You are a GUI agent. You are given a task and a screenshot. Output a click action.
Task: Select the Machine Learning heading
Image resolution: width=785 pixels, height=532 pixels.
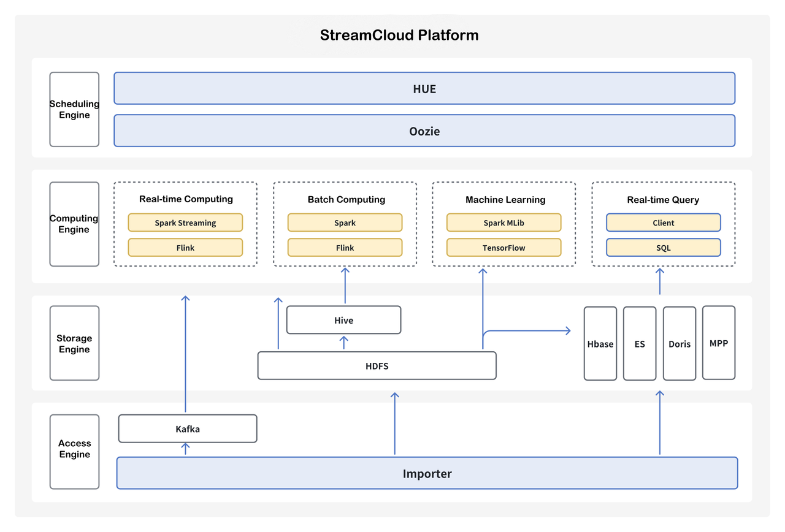pos(505,199)
